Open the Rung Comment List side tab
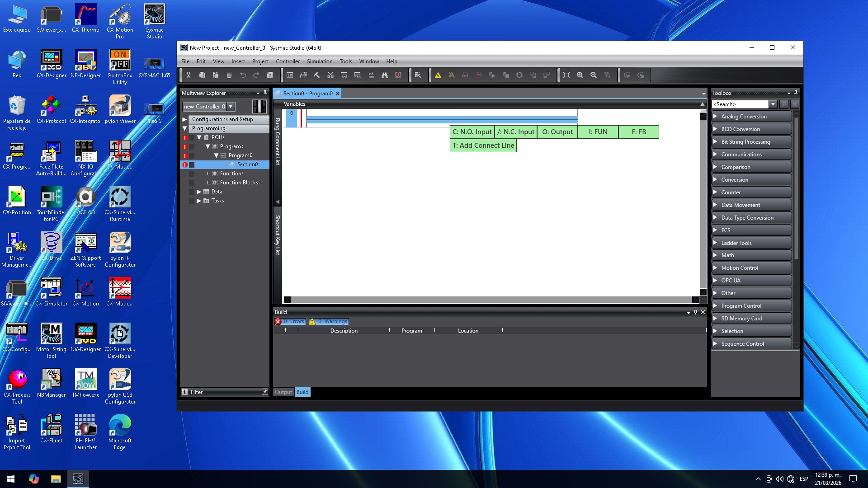Viewport: 868px width, 488px height. point(278,141)
